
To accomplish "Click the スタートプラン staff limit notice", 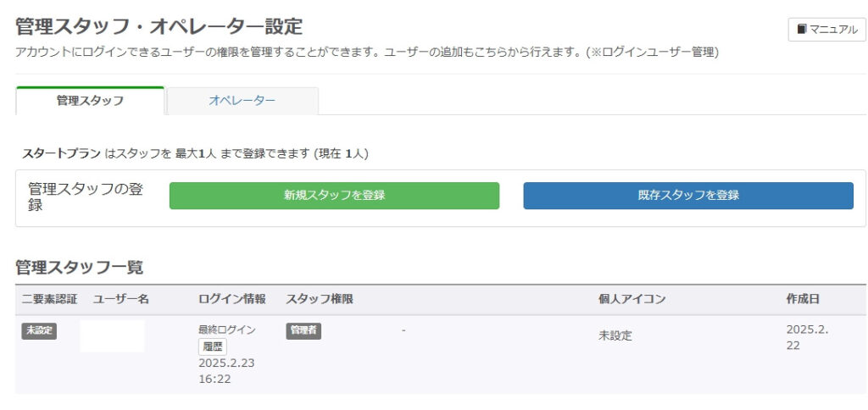I will click(195, 154).
